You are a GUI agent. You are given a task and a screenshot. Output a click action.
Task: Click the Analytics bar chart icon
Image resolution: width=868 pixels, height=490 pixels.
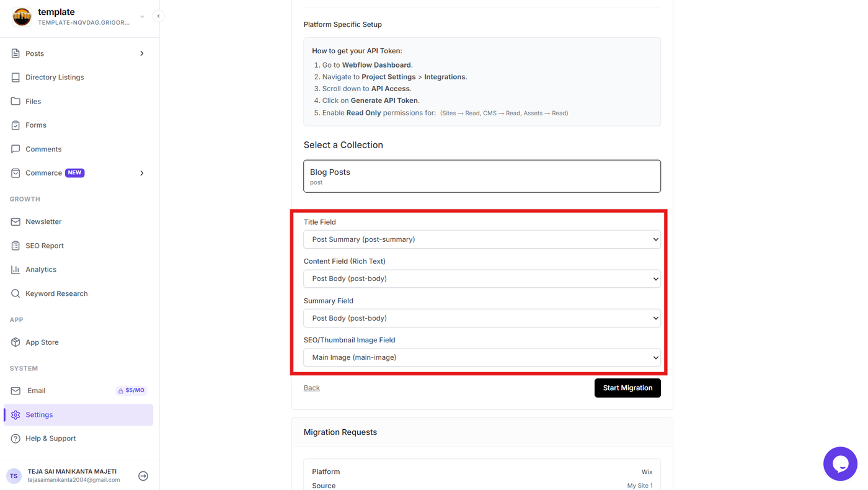tap(15, 269)
